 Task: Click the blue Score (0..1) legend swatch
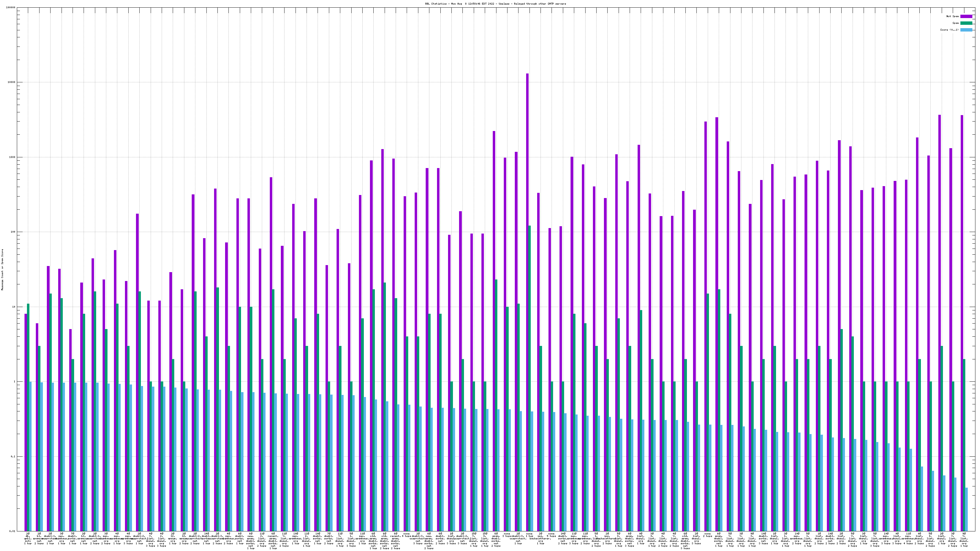point(966,30)
